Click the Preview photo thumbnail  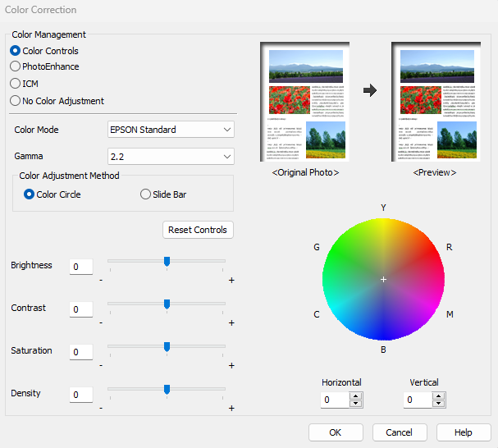tap(435, 102)
